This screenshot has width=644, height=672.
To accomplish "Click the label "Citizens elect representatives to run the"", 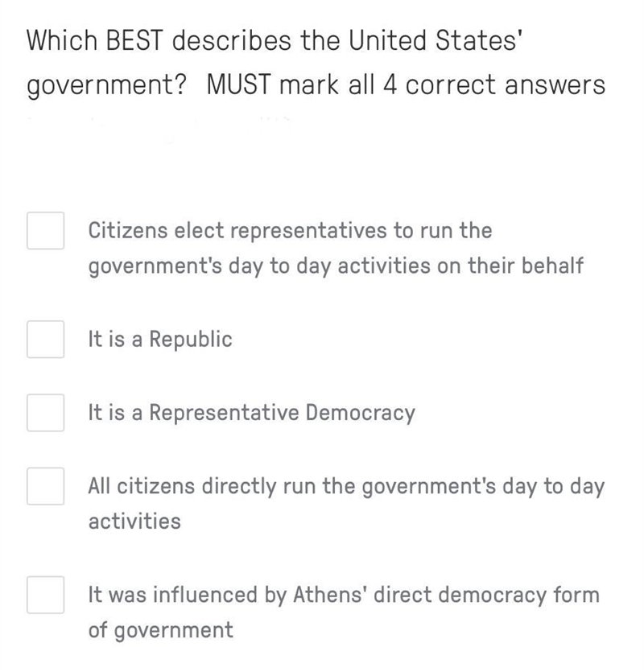I will click(290, 230).
